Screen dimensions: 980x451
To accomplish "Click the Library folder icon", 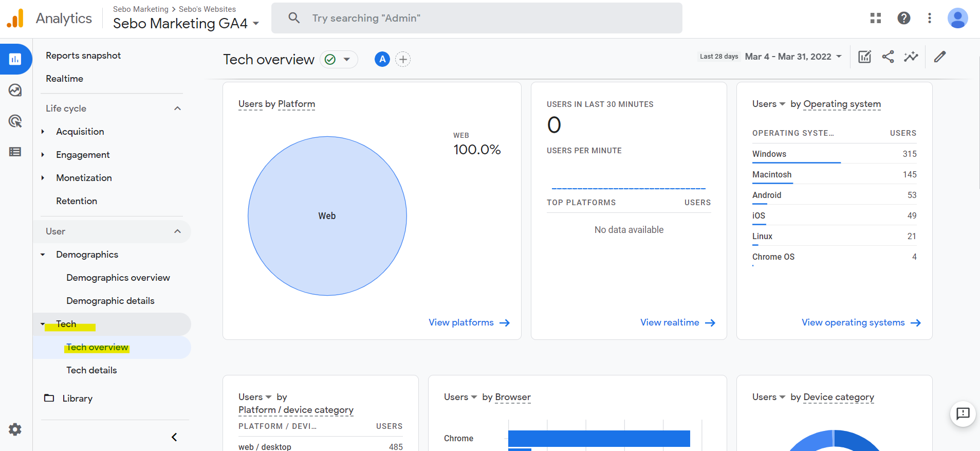I will pos(49,398).
